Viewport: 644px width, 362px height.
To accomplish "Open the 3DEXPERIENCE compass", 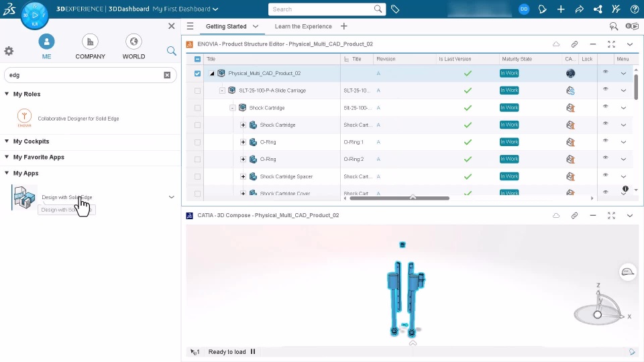I will coord(34,15).
